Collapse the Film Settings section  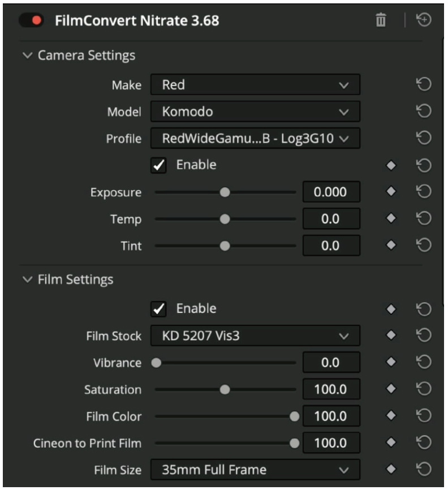pos(28,280)
